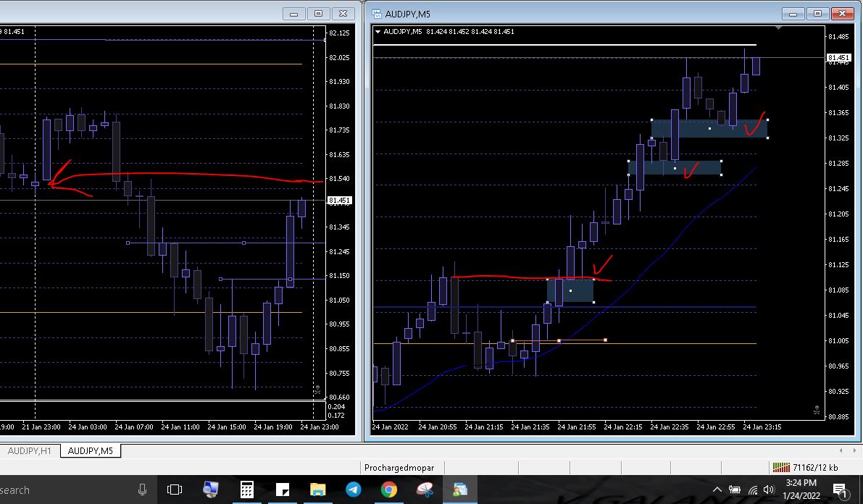
Task: Toggle Task View on the taskbar
Action: [x=175, y=490]
